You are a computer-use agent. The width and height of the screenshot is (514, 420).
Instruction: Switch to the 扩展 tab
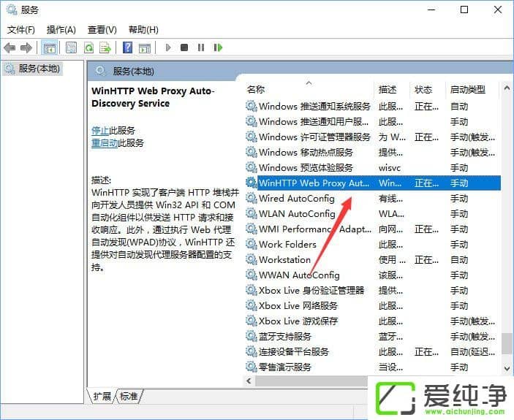[x=102, y=397]
